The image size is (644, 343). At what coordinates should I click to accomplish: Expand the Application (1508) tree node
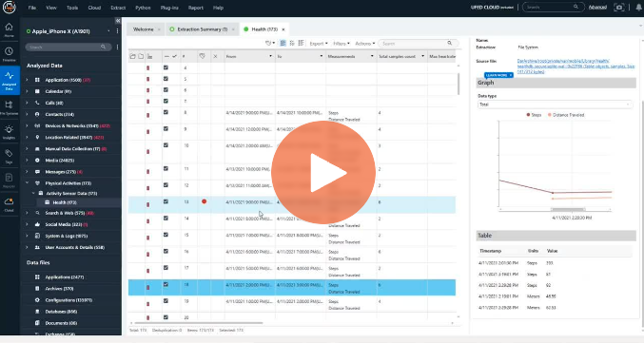27,80
